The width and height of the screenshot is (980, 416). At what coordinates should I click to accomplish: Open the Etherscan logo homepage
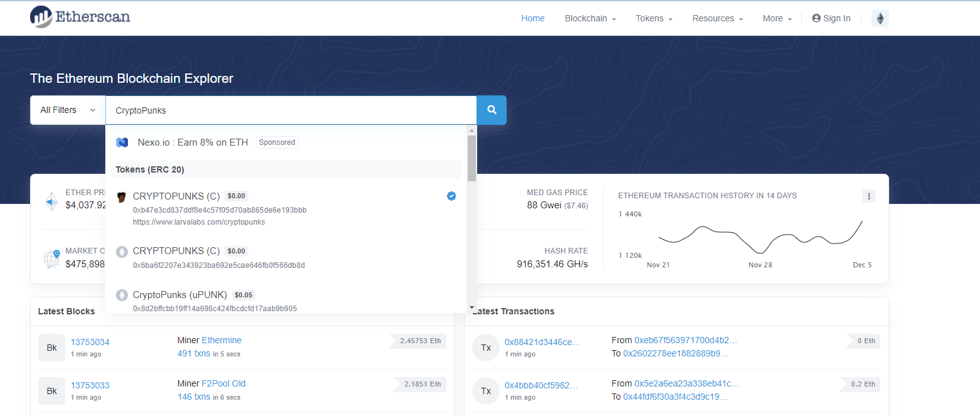tap(80, 17)
